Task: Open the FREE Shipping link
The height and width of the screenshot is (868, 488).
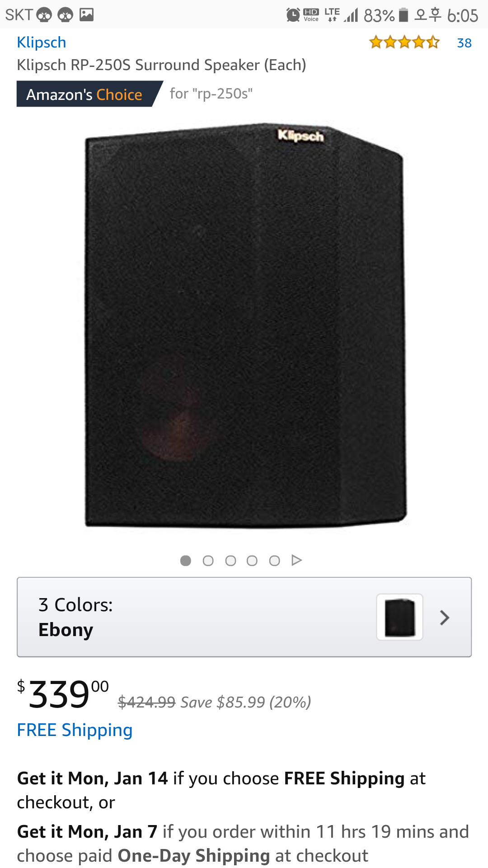Action: 75,730
